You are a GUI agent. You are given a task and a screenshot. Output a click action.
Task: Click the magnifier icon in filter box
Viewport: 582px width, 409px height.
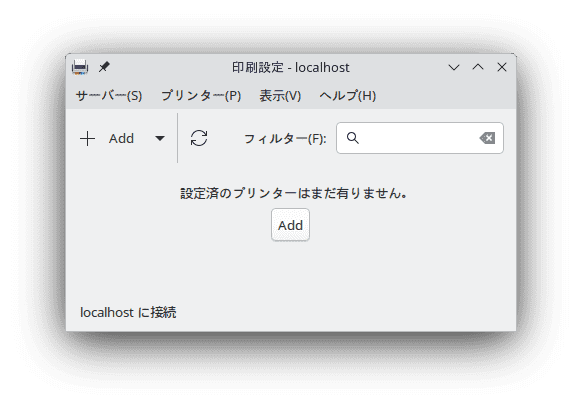353,138
